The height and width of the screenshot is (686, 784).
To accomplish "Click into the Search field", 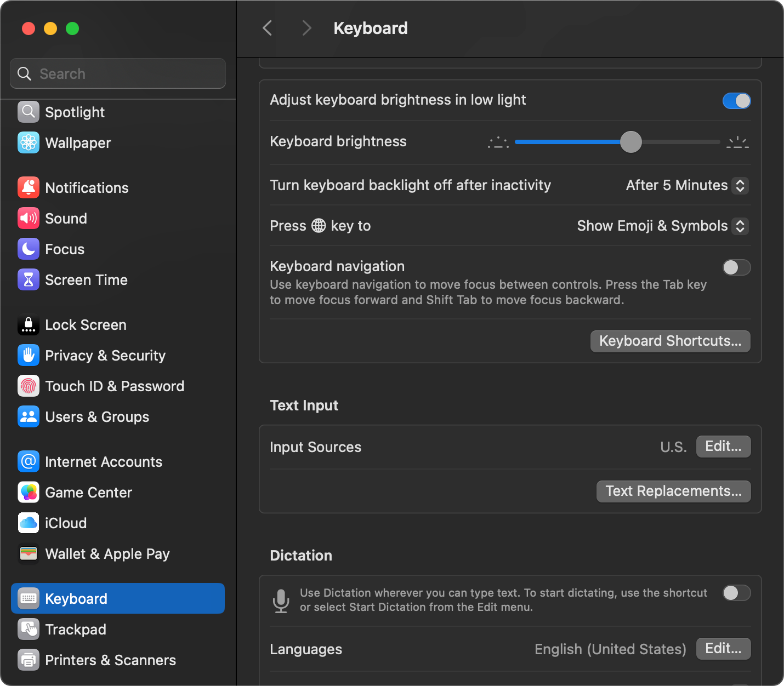I will point(118,73).
